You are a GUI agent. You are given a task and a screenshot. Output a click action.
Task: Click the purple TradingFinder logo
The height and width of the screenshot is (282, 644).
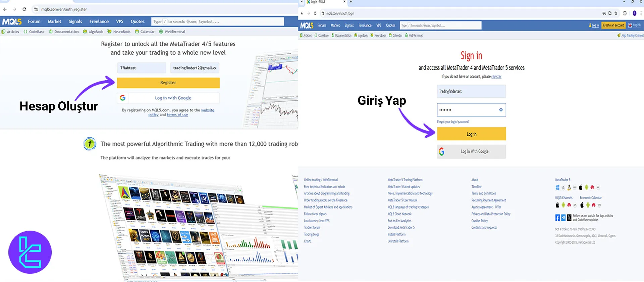[x=30, y=252]
